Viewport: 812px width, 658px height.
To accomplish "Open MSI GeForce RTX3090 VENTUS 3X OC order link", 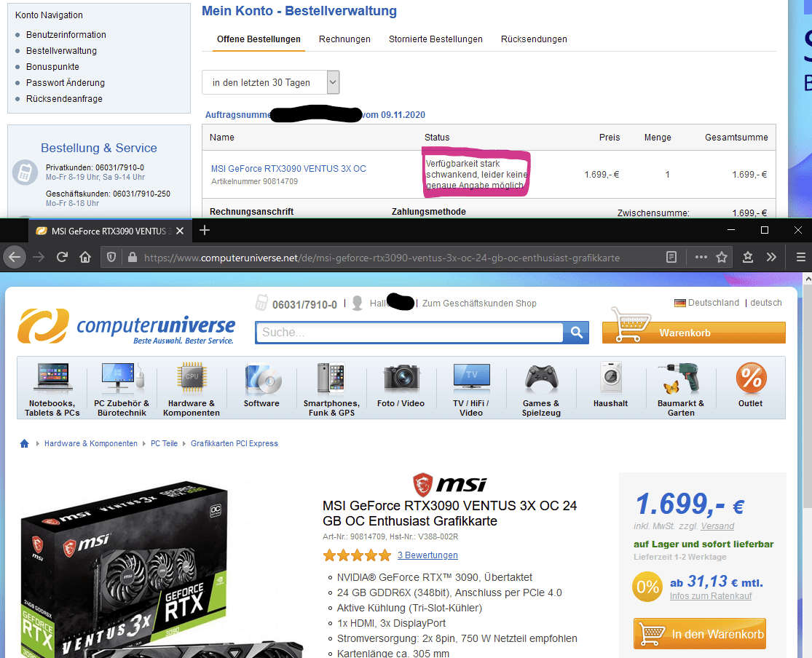I will pyautogui.click(x=288, y=169).
